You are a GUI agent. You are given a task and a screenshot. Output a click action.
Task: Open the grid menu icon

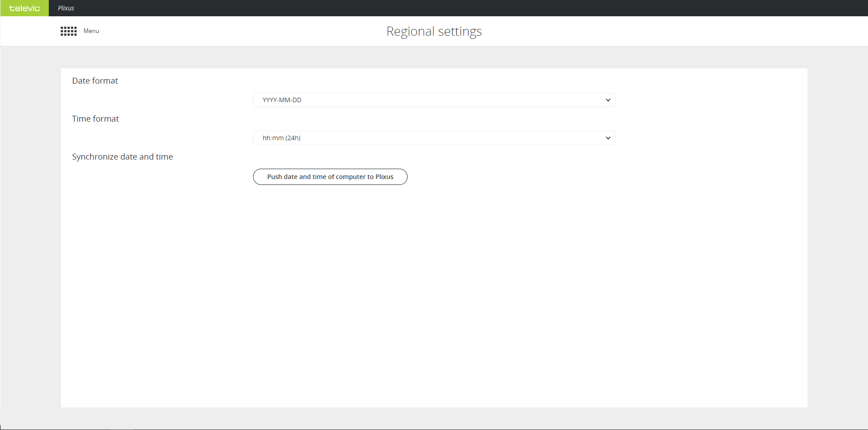coord(69,31)
